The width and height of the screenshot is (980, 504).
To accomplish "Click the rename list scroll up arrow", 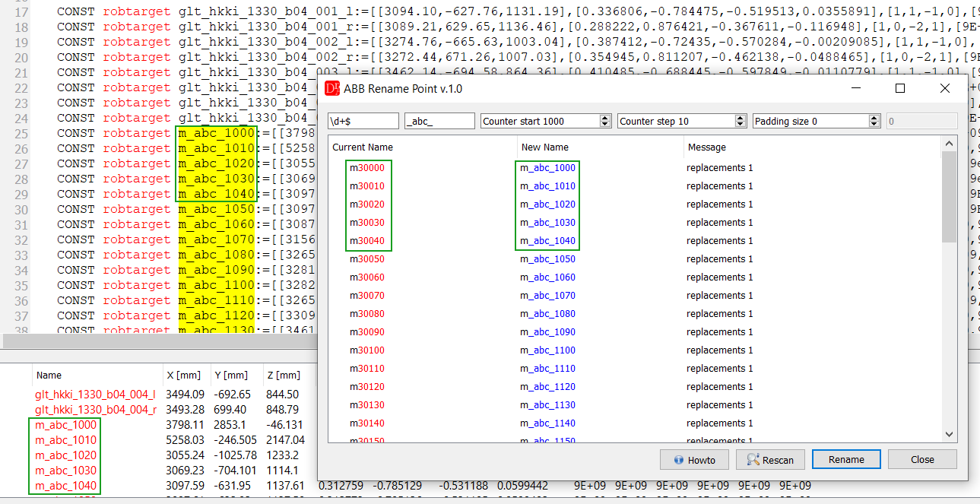I will (949, 144).
